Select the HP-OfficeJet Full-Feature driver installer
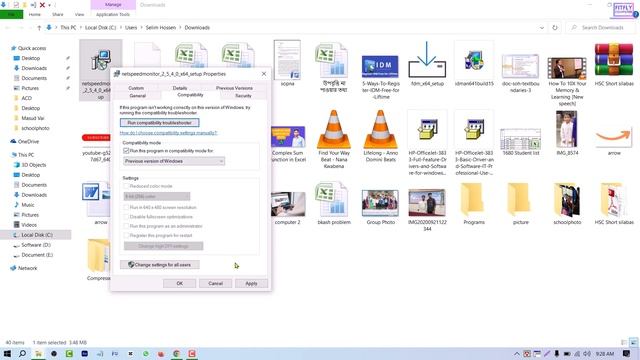 (427, 129)
